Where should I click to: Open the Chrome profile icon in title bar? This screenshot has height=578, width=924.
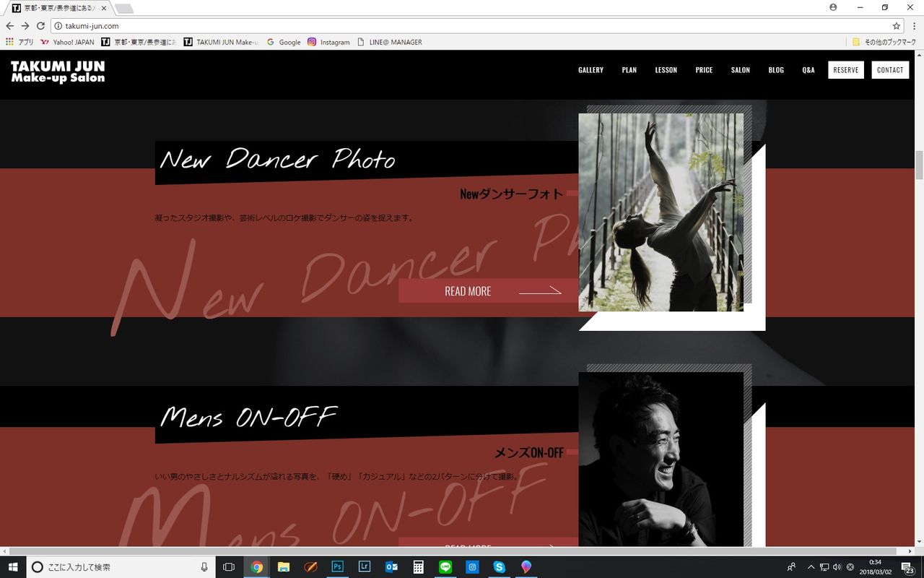[x=834, y=7]
